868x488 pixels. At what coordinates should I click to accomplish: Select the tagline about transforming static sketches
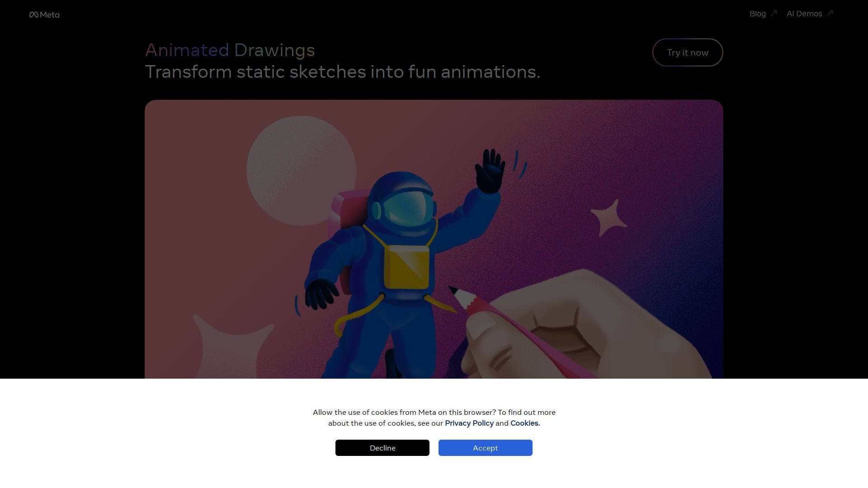[x=343, y=71]
